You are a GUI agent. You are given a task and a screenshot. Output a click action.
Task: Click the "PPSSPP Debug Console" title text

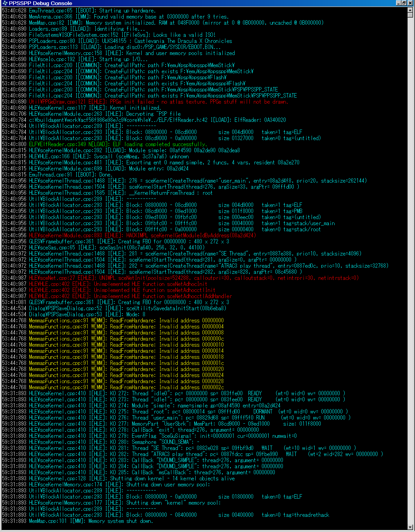coord(41,3)
